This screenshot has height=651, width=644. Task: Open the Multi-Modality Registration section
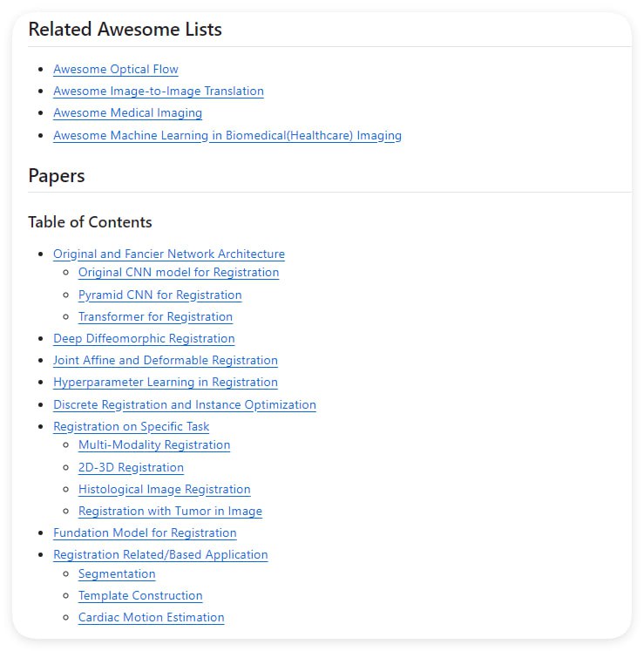click(x=154, y=444)
